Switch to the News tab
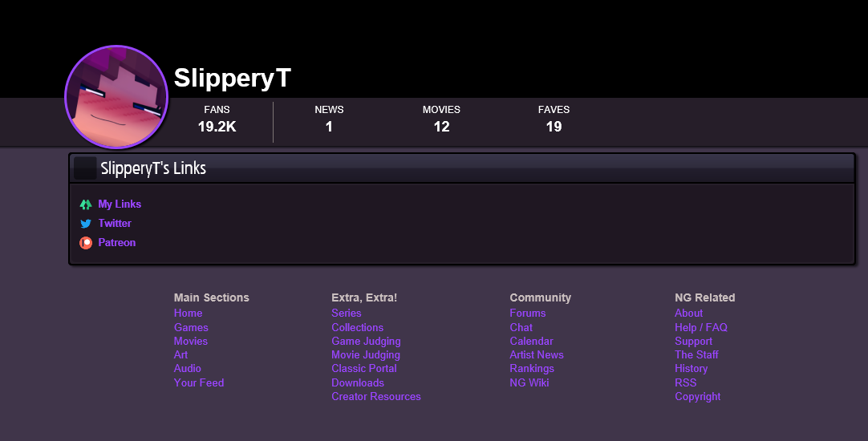Image resolution: width=868 pixels, height=441 pixels. (329, 119)
